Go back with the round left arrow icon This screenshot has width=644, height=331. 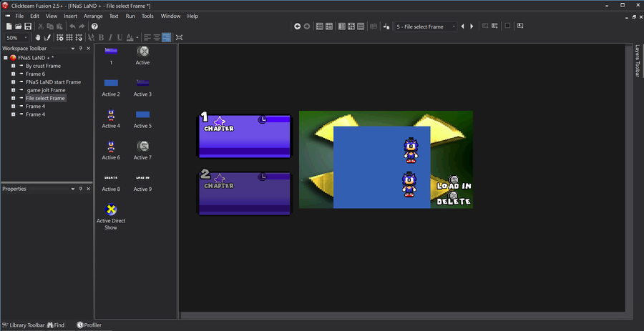pos(298,26)
